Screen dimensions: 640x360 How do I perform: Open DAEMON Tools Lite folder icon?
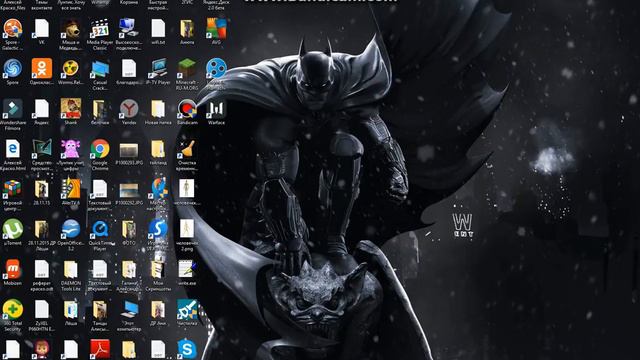tap(71, 269)
